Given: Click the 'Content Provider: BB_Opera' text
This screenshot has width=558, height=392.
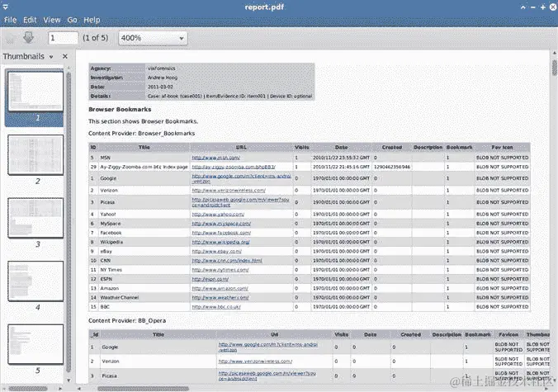Looking at the screenshot, I should click(x=127, y=320).
